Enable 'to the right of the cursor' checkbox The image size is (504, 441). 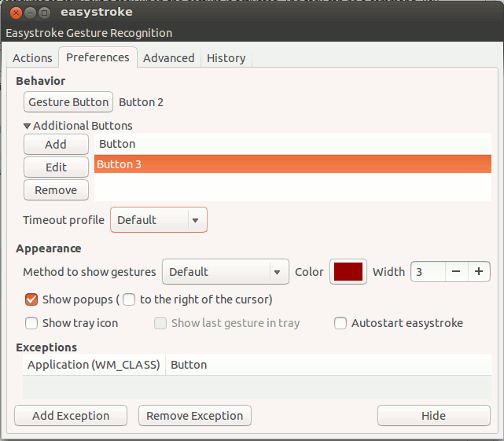tap(129, 300)
